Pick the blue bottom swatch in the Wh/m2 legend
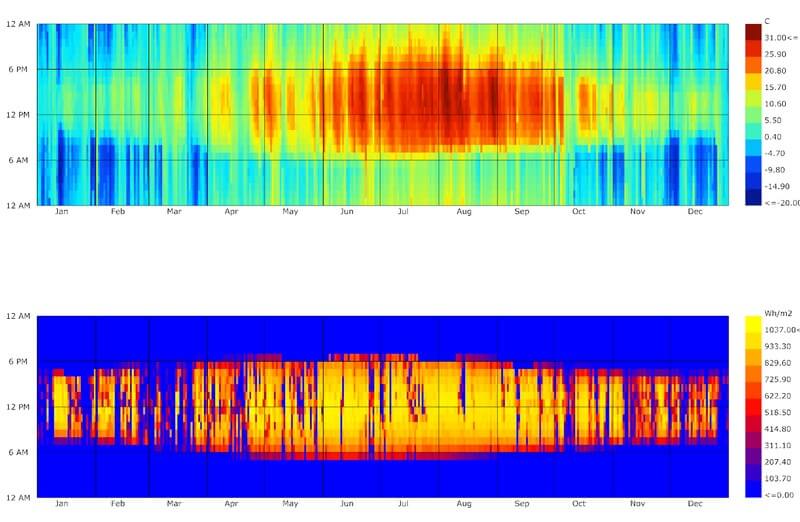Viewport: 800px width, 522px height. 752,491
